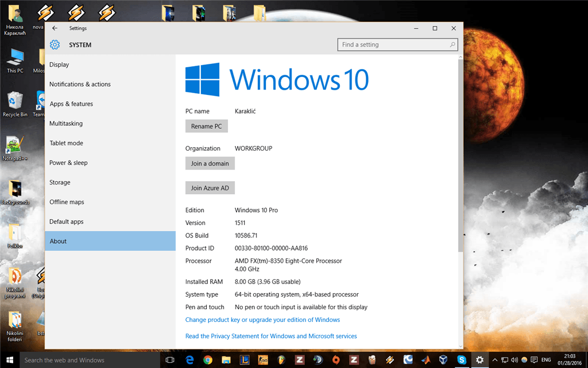This screenshot has height=368, width=588.
Task: Click the PC name value Karaklić
Action: [x=245, y=111]
